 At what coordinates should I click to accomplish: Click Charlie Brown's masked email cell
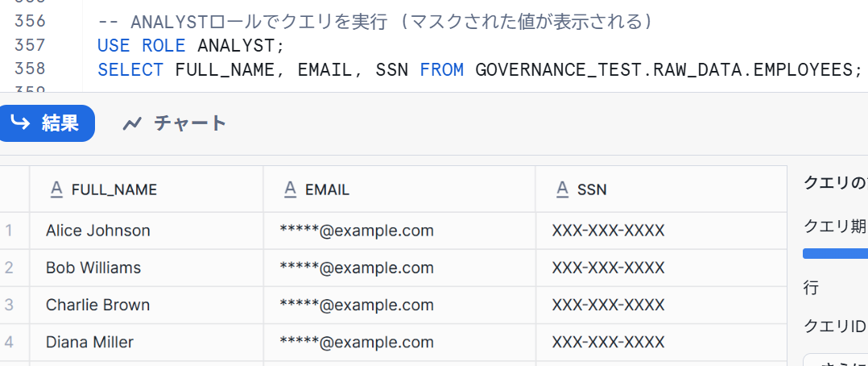pyautogui.click(x=399, y=305)
